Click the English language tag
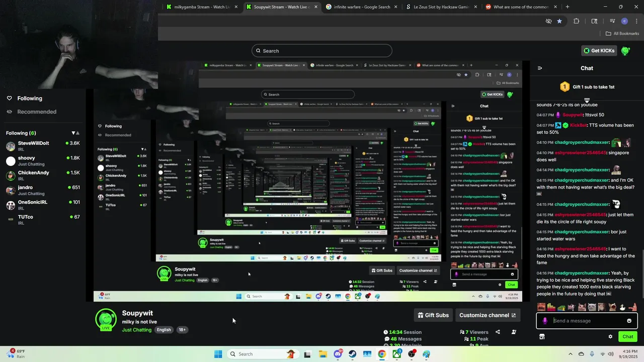 (x=164, y=330)
